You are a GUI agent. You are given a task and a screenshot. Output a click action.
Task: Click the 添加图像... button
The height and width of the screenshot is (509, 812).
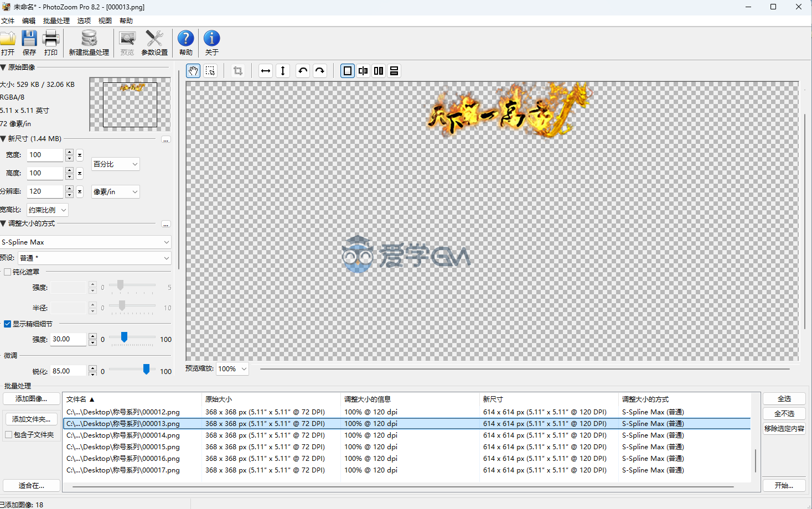pos(31,399)
